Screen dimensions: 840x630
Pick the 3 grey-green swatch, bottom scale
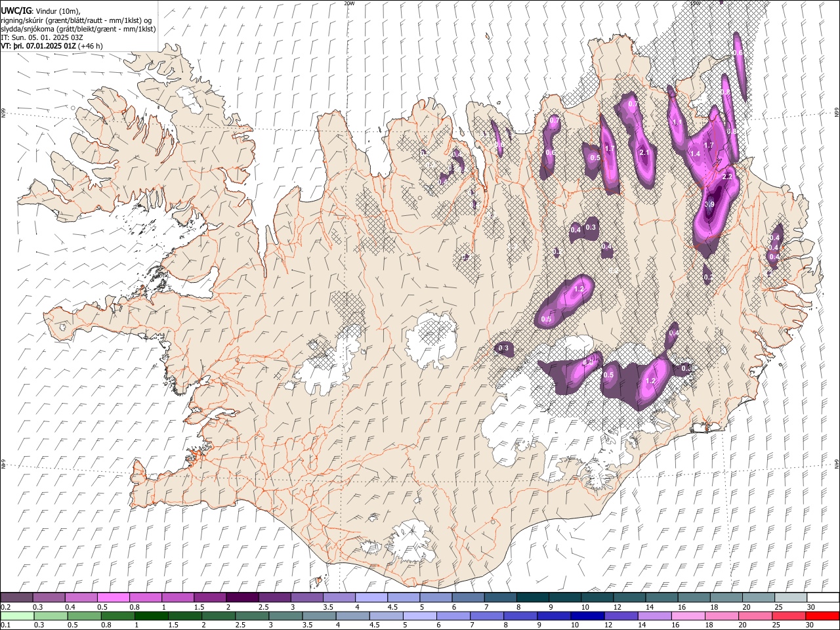(286, 616)
